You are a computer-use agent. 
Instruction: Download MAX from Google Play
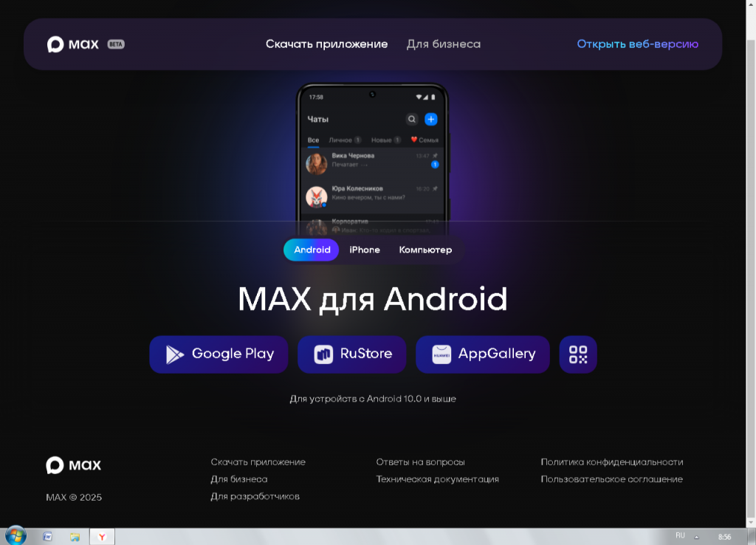click(219, 354)
